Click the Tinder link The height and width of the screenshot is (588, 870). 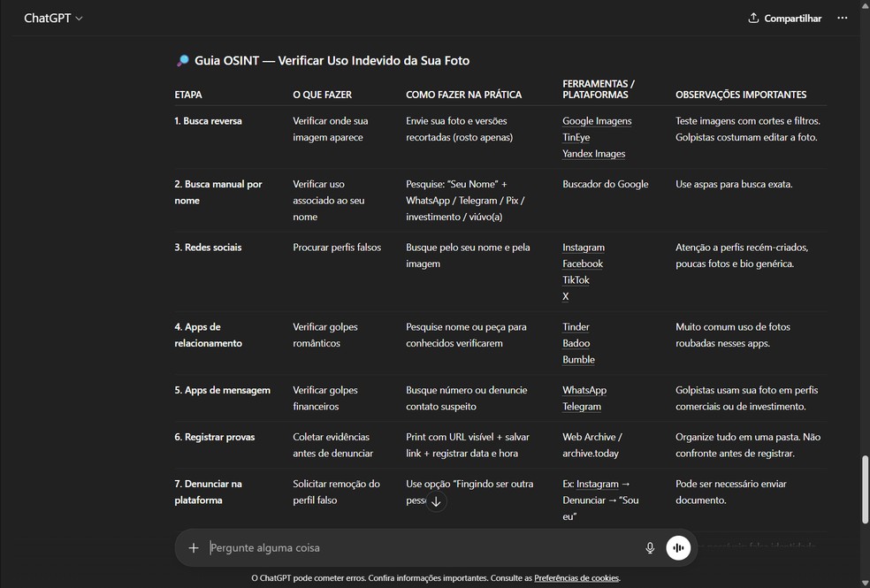(x=576, y=327)
